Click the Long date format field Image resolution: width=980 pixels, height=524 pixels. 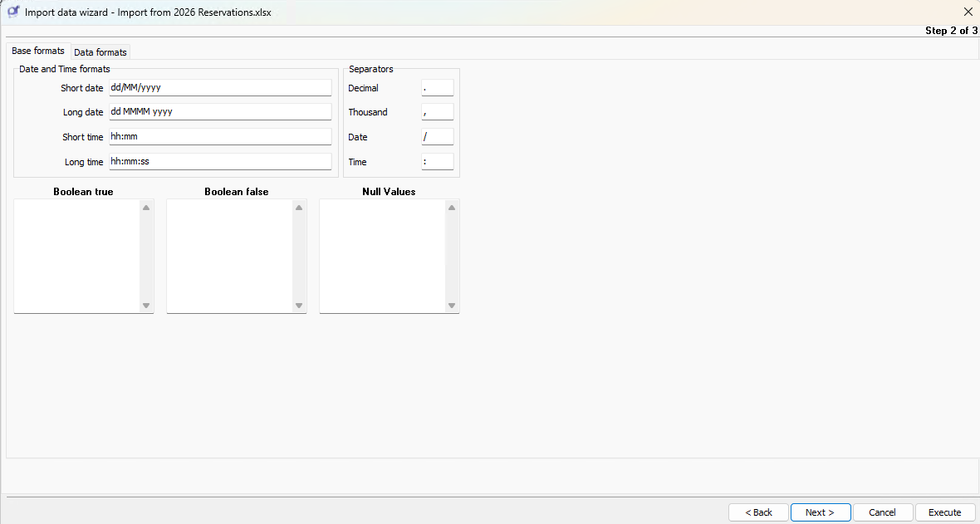(x=220, y=112)
